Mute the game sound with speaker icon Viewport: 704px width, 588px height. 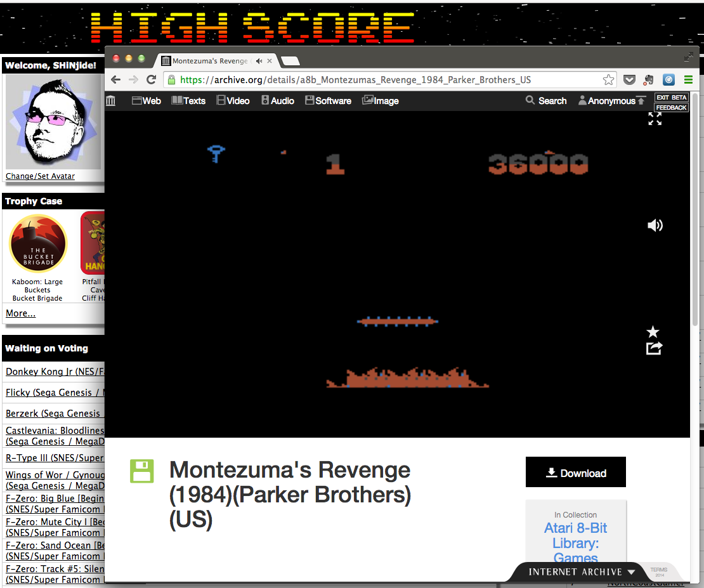[655, 226]
